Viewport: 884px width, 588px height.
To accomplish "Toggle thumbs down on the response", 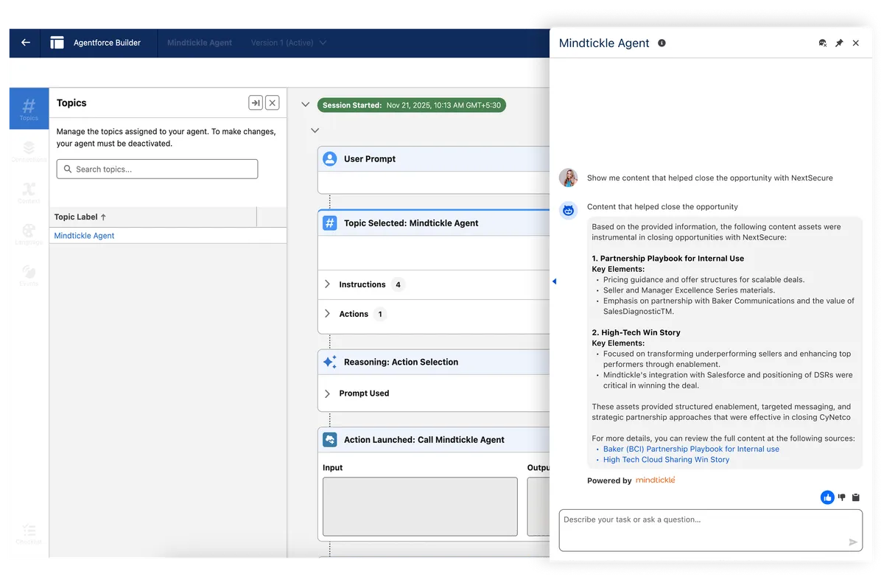I will point(842,497).
